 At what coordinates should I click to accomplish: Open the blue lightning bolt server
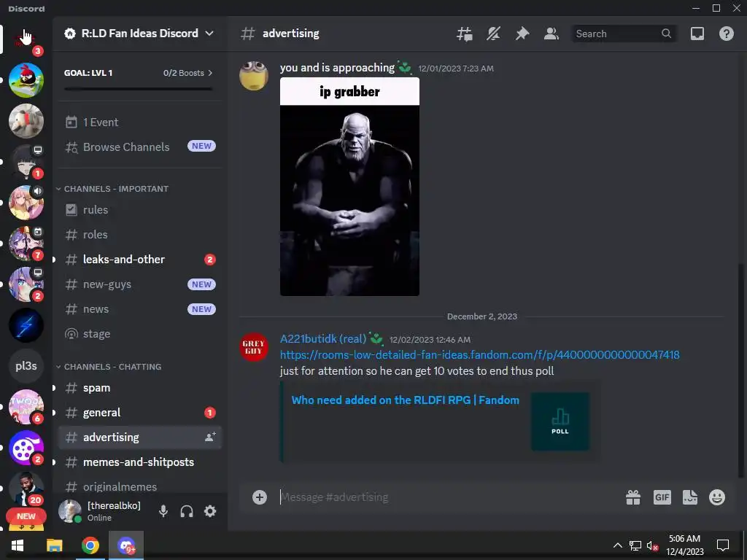26,325
